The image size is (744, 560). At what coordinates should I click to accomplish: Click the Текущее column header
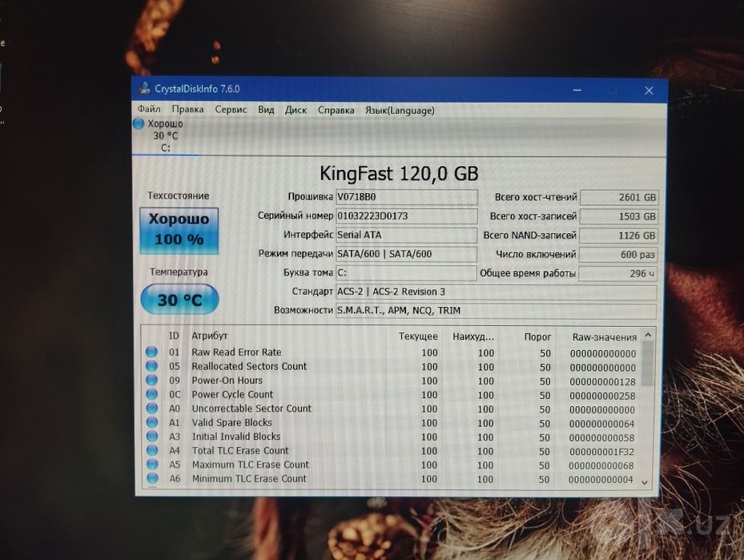click(418, 336)
